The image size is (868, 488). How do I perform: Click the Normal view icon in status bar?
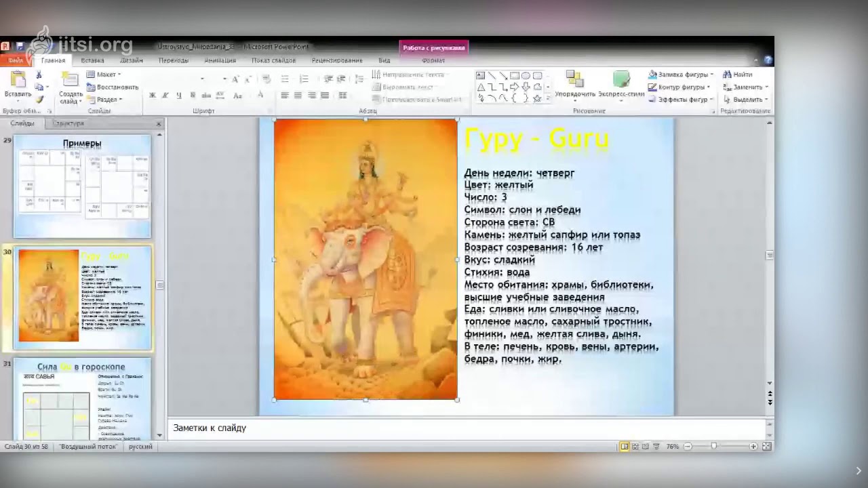coord(624,447)
